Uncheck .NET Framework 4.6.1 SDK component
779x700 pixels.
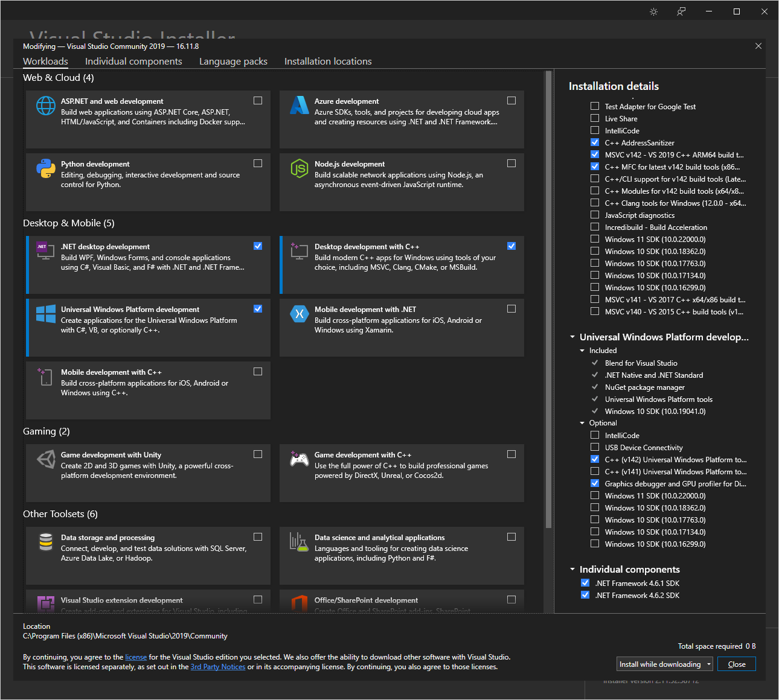point(585,583)
